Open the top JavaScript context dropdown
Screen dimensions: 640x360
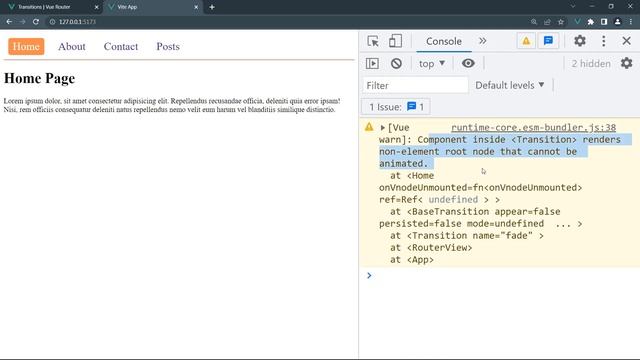[x=432, y=64]
